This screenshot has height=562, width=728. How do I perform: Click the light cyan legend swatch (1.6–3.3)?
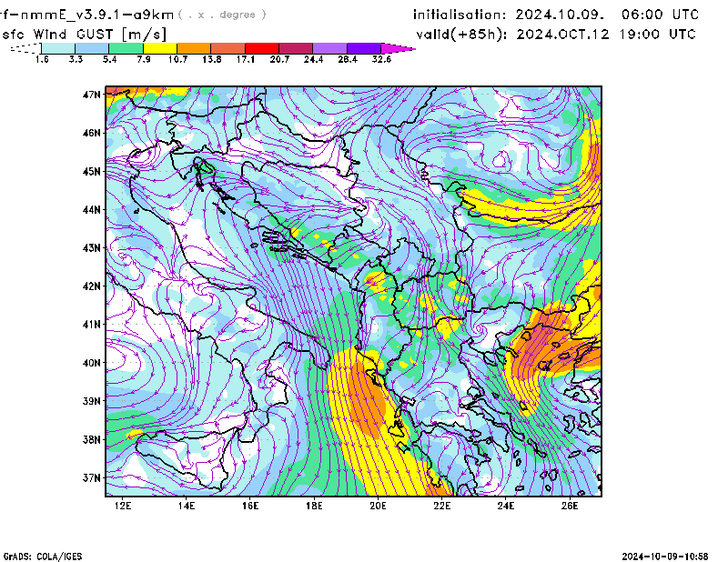pyautogui.click(x=58, y=48)
